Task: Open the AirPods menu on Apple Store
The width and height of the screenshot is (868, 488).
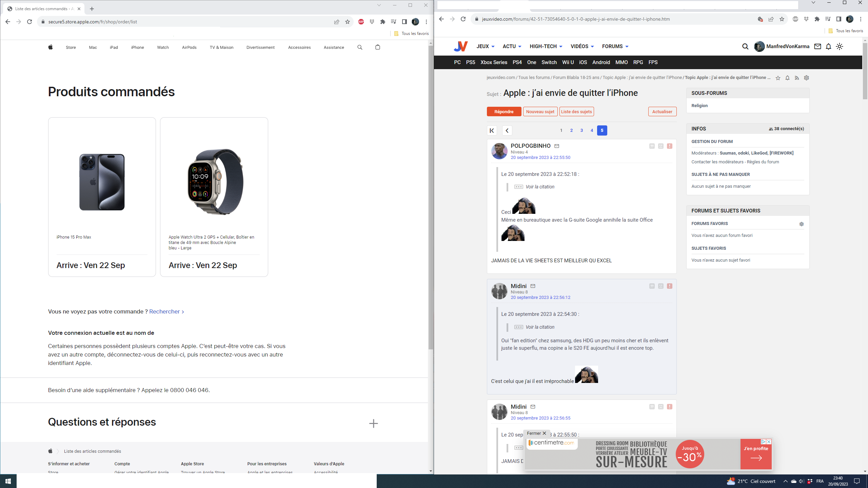Action: click(189, 47)
